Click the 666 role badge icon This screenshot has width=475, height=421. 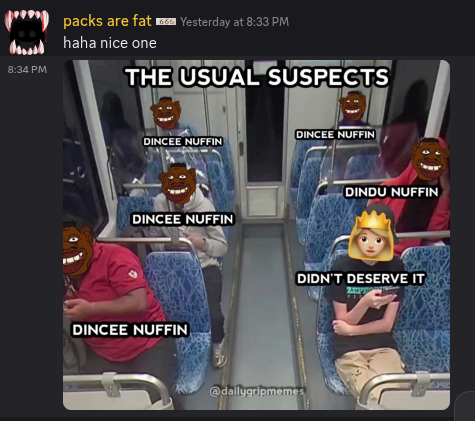pos(166,22)
